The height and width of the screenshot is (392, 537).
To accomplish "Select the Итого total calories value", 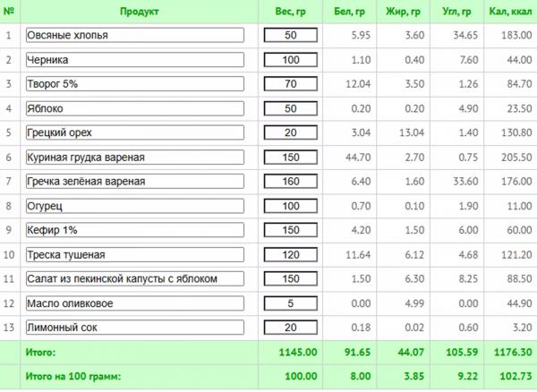I will [x=513, y=352].
